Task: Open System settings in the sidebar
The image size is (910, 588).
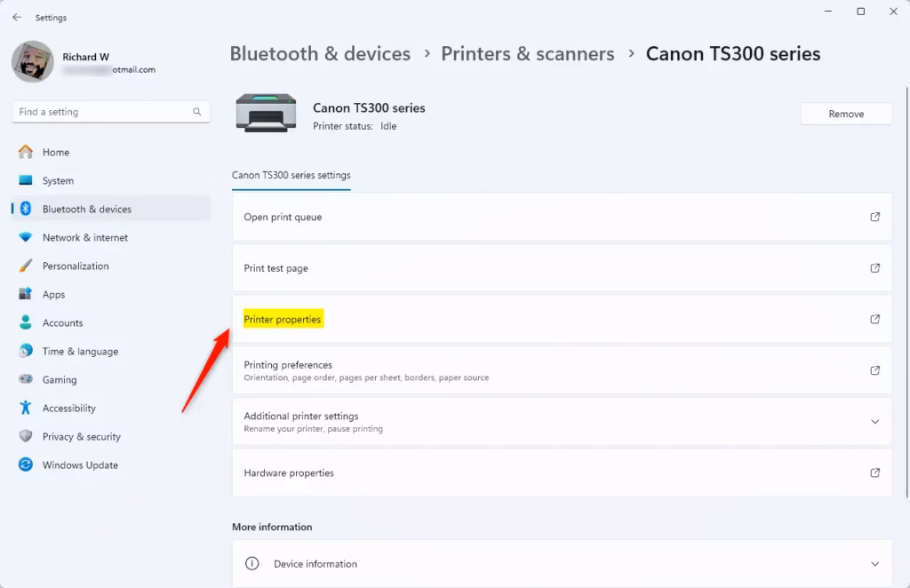Action: point(111,180)
